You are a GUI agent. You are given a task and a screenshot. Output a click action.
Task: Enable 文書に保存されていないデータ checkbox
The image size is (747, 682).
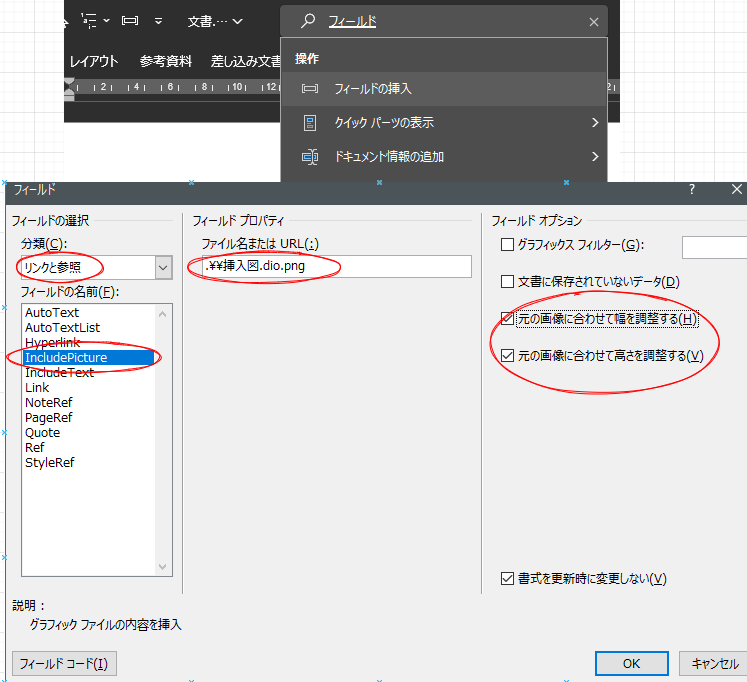coord(507,281)
